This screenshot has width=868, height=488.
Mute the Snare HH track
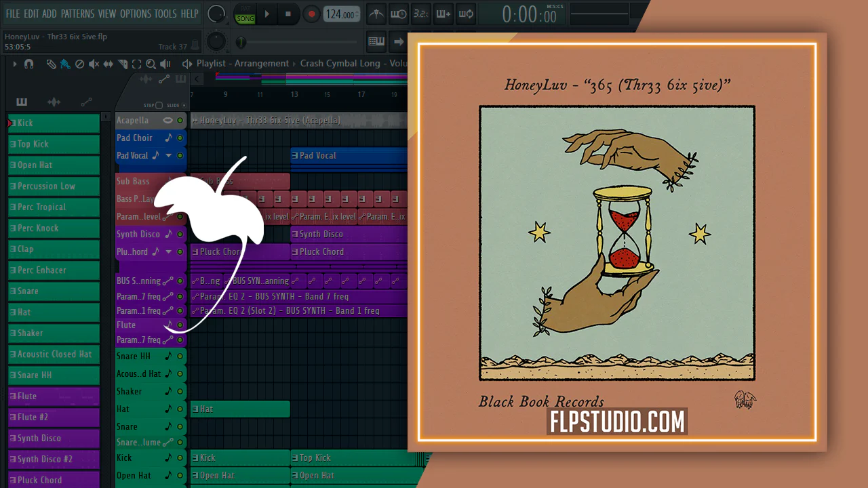coord(180,357)
